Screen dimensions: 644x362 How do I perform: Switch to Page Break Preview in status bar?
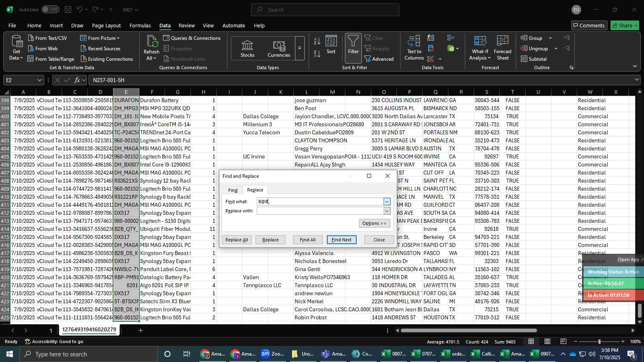(563, 341)
